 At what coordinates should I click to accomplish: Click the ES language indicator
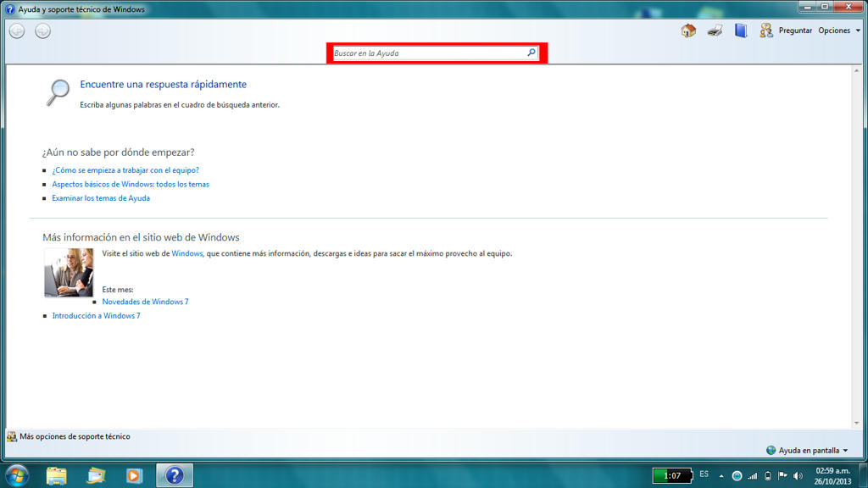[704, 474]
